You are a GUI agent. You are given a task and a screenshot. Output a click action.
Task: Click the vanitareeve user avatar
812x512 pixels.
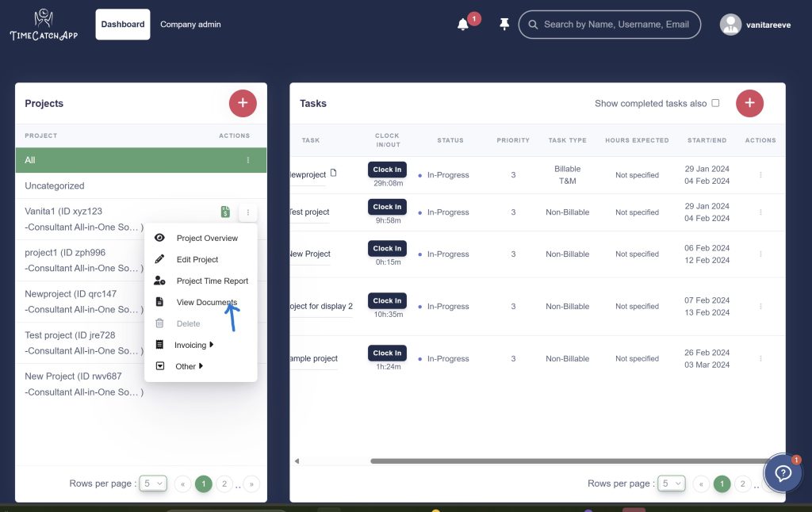(x=730, y=25)
